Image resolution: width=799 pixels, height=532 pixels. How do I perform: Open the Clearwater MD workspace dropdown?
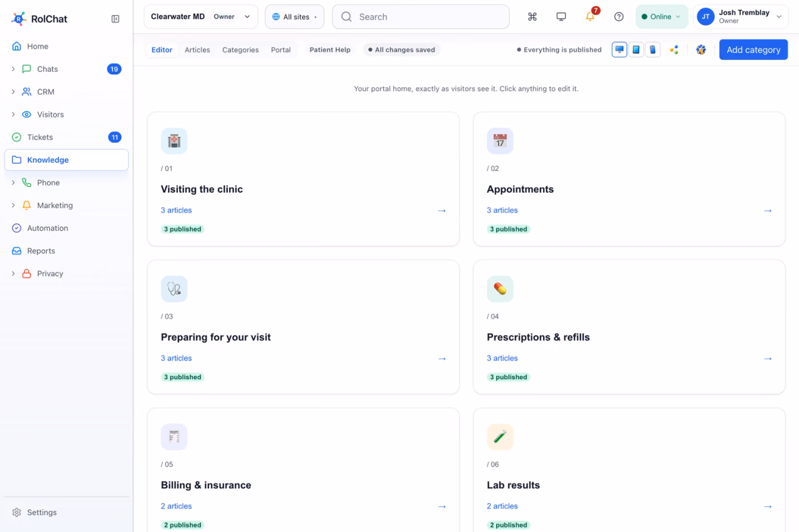201,17
